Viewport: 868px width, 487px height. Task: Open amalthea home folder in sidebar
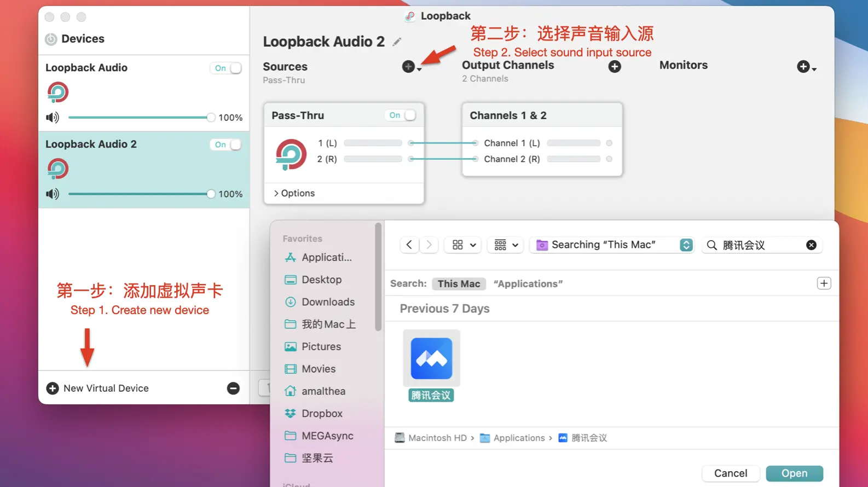(x=315, y=391)
